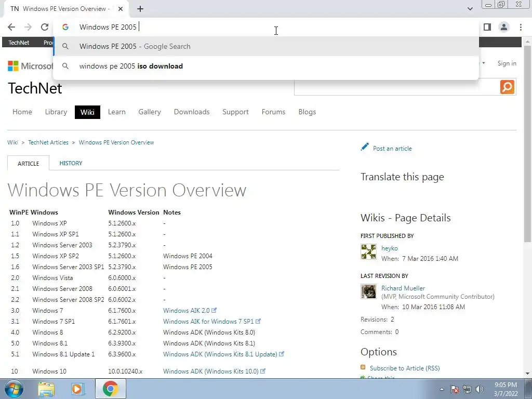Open the Forums section
This screenshot has width=532, height=399.
point(273,112)
